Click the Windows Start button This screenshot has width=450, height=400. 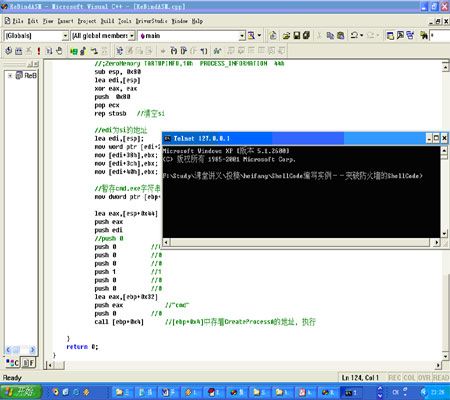pyautogui.click(x=20, y=392)
